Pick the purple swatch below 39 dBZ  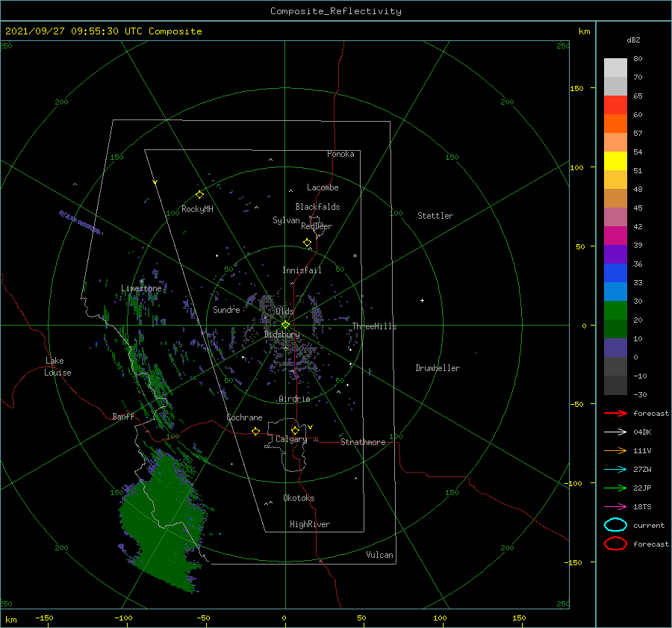[615, 254]
